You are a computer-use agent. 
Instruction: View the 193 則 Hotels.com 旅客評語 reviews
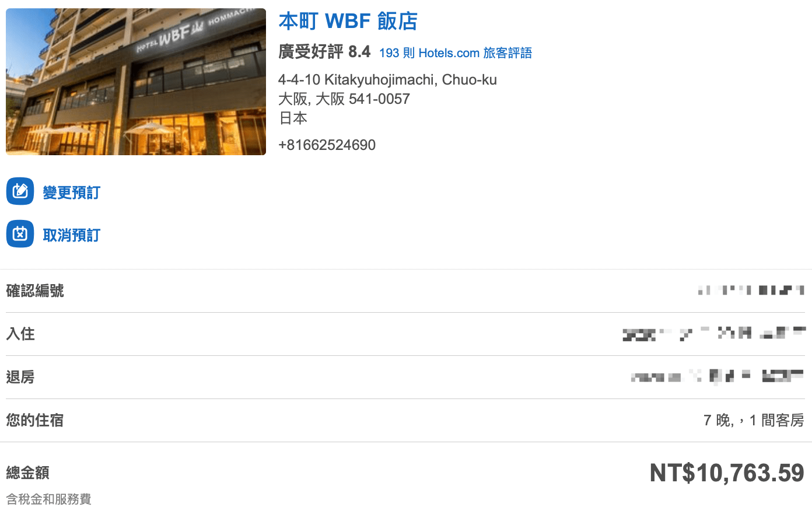coord(456,53)
